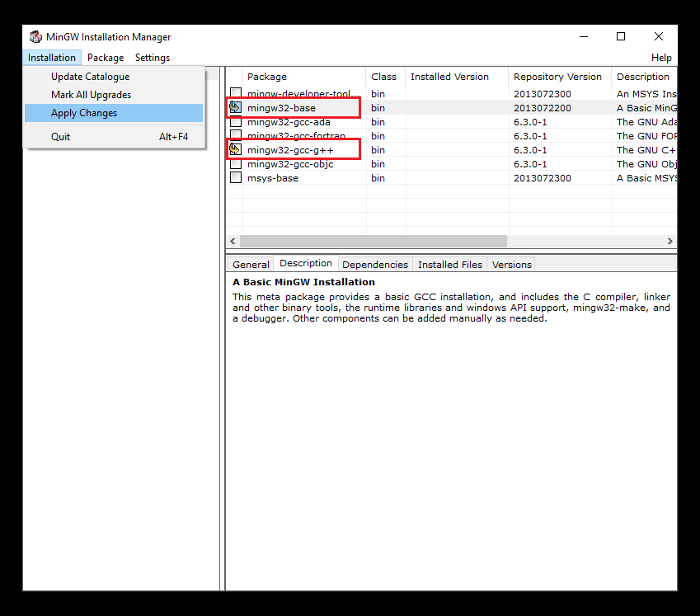Check the mingw32-gcc-objc package checkbox
The height and width of the screenshot is (616, 700).
[x=236, y=163]
